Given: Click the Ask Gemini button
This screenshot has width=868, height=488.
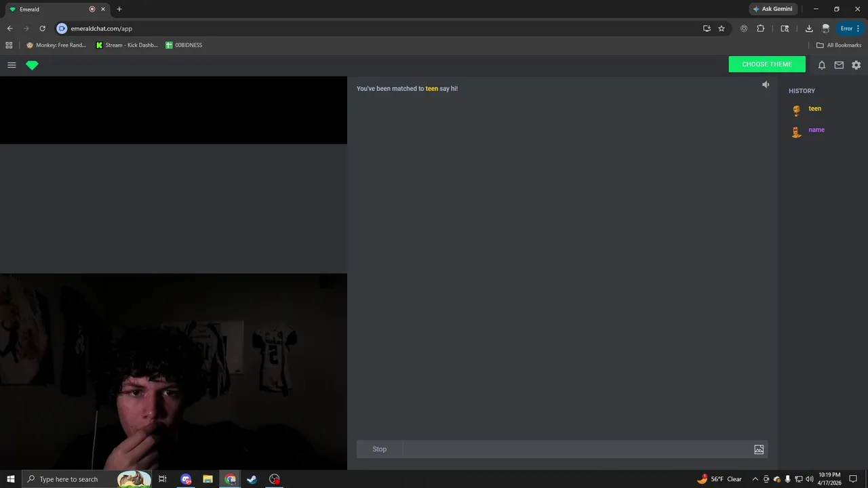Looking at the screenshot, I should point(772,9).
